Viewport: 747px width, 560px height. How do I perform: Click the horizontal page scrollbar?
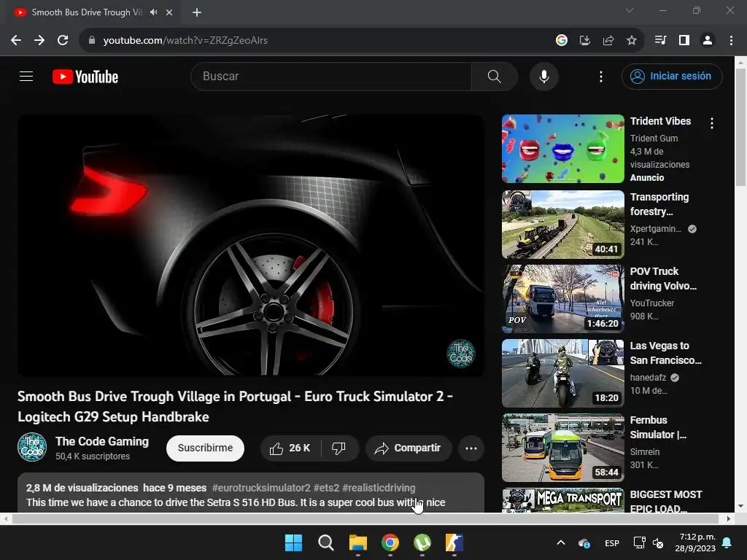(x=365, y=518)
